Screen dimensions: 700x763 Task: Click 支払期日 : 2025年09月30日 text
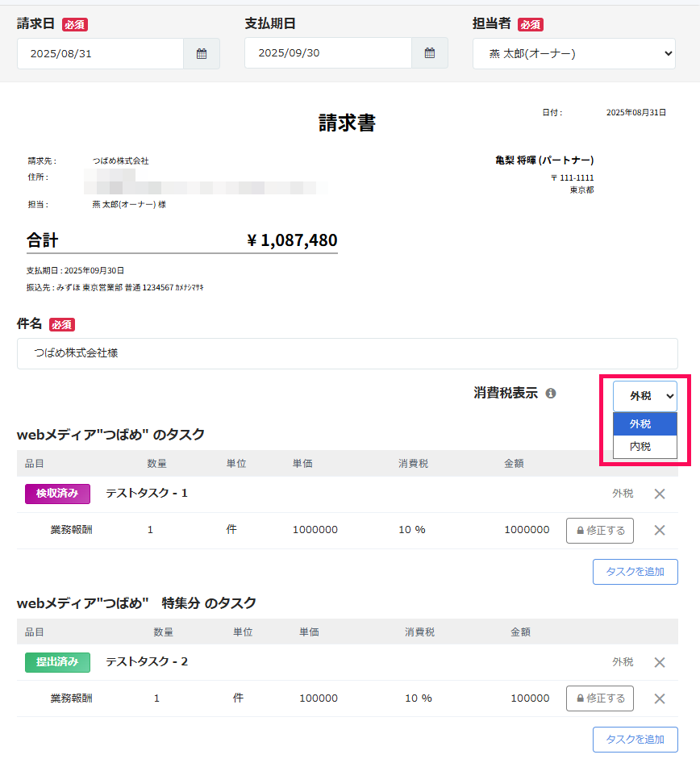pyautogui.click(x=75, y=270)
